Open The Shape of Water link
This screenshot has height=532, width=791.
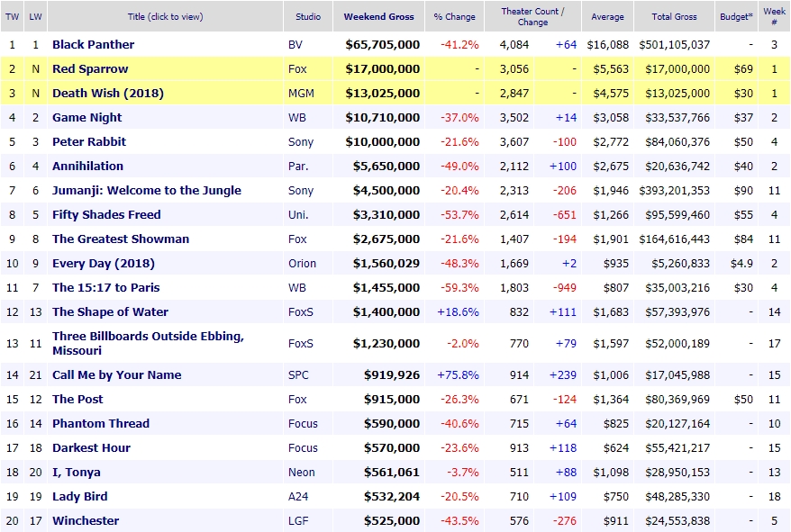(111, 312)
